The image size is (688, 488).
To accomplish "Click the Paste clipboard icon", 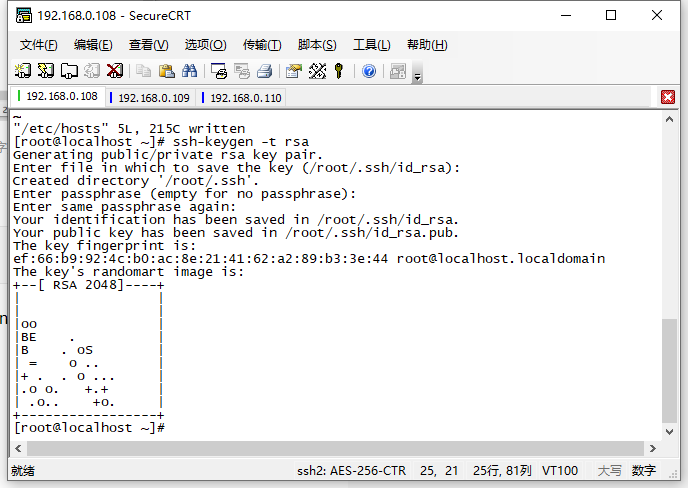I will click(x=166, y=71).
